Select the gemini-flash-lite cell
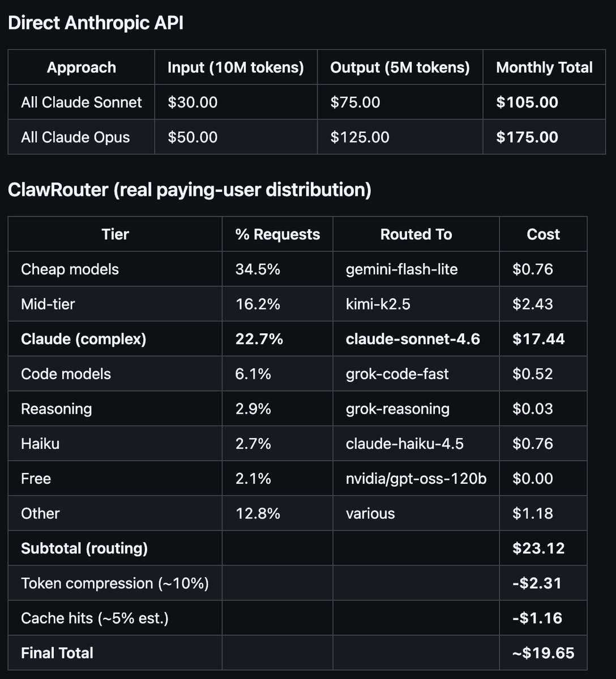616x679 pixels. coord(401,269)
